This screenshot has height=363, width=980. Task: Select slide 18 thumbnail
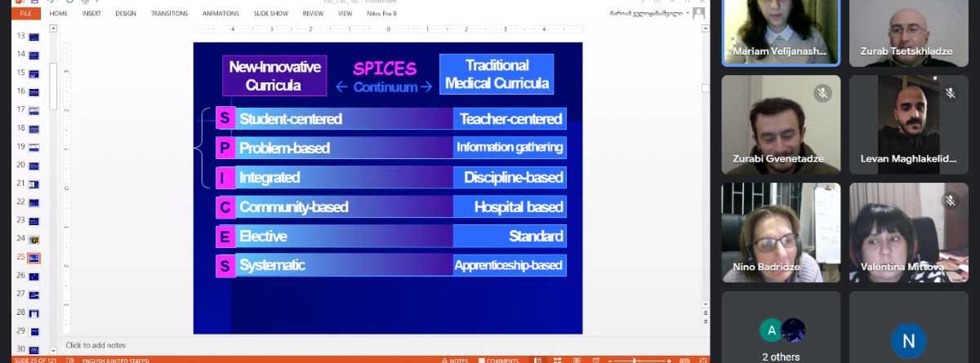[x=34, y=129]
